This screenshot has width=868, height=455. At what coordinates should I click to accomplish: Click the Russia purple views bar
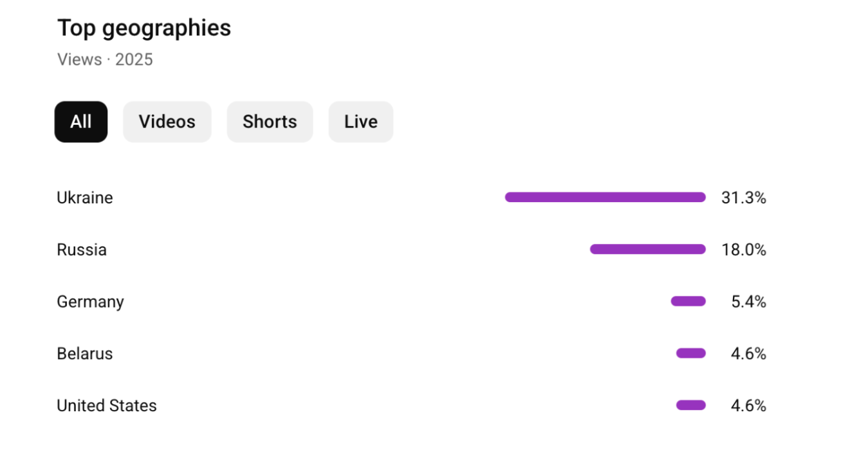[x=647, y=250]
